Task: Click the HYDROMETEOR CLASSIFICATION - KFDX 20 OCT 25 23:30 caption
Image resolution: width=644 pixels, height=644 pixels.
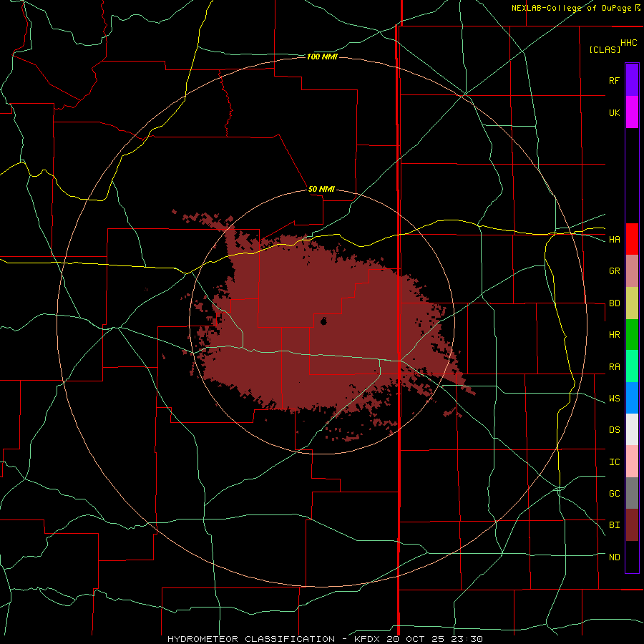Action: pos(325,639)
